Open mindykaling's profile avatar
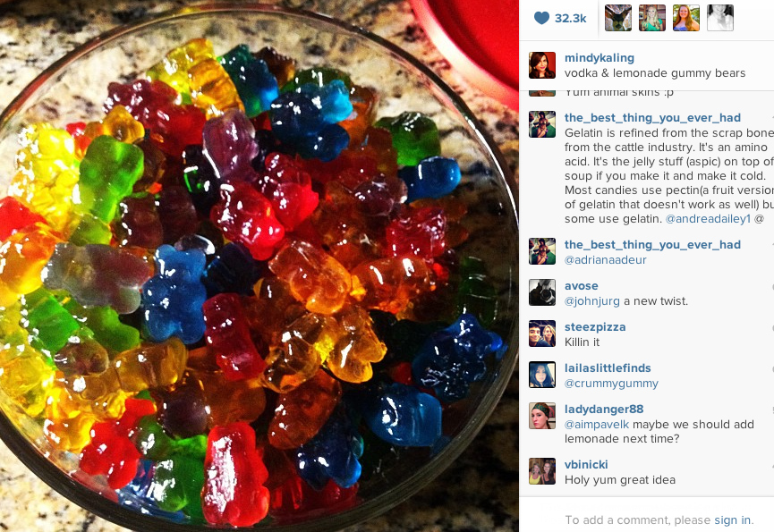Image resolution: width=774 pixels, height=532 pixels. (x=542, y=65)
